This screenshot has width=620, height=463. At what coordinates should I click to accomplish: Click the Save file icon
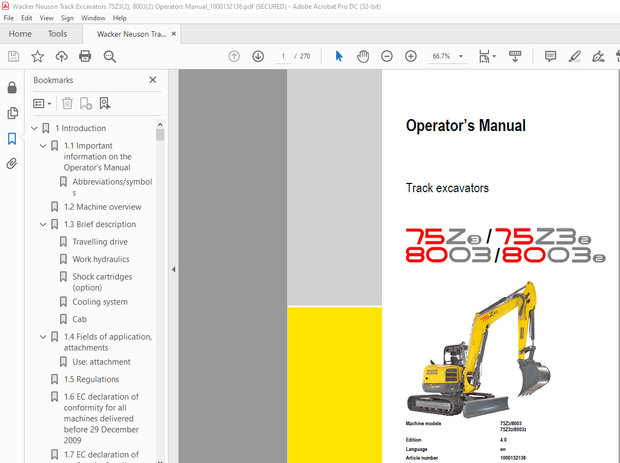pyautogui.click(x=13, y=57)
